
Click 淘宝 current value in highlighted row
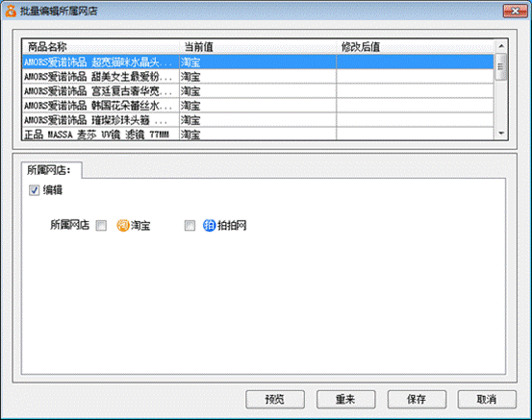point(190,62)
